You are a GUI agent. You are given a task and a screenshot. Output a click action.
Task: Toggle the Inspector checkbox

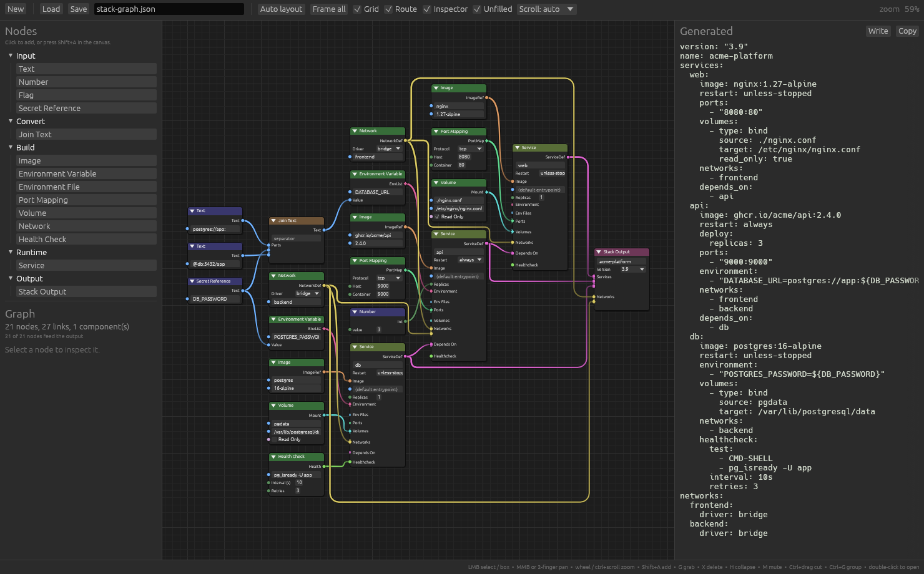tap(427, 9)
